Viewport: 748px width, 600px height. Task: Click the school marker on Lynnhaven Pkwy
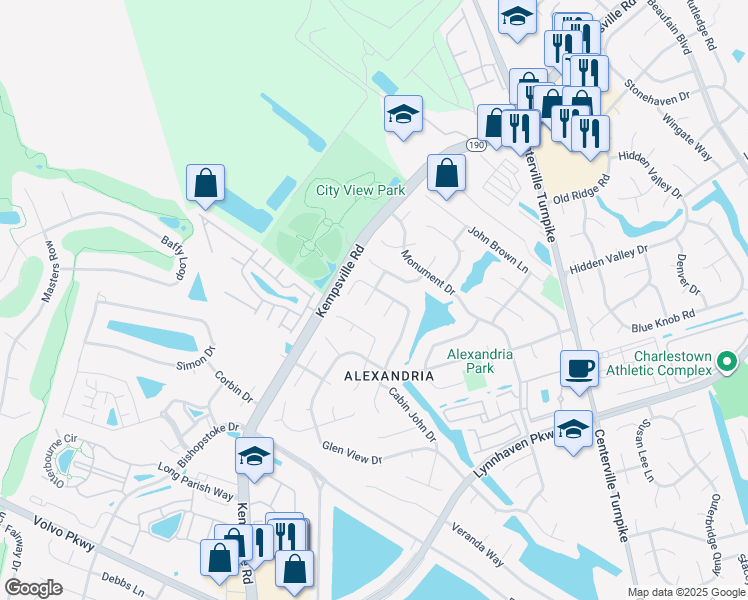click(x=573, y=430)
